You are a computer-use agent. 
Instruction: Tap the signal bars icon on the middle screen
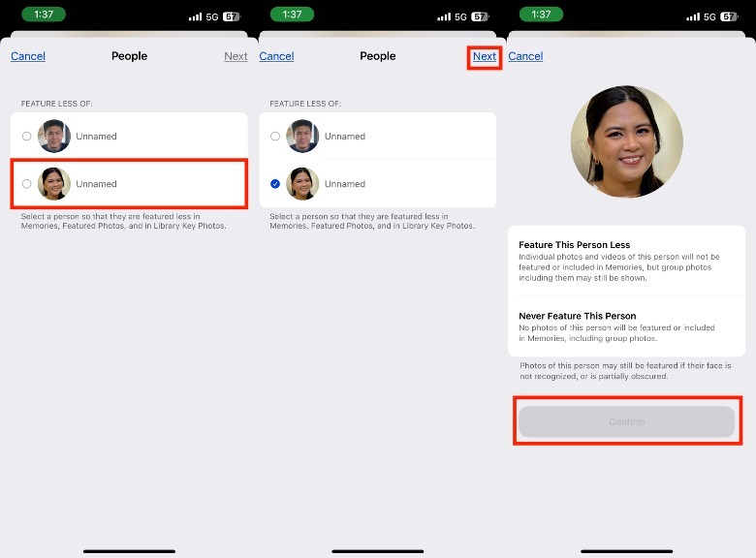444,16
